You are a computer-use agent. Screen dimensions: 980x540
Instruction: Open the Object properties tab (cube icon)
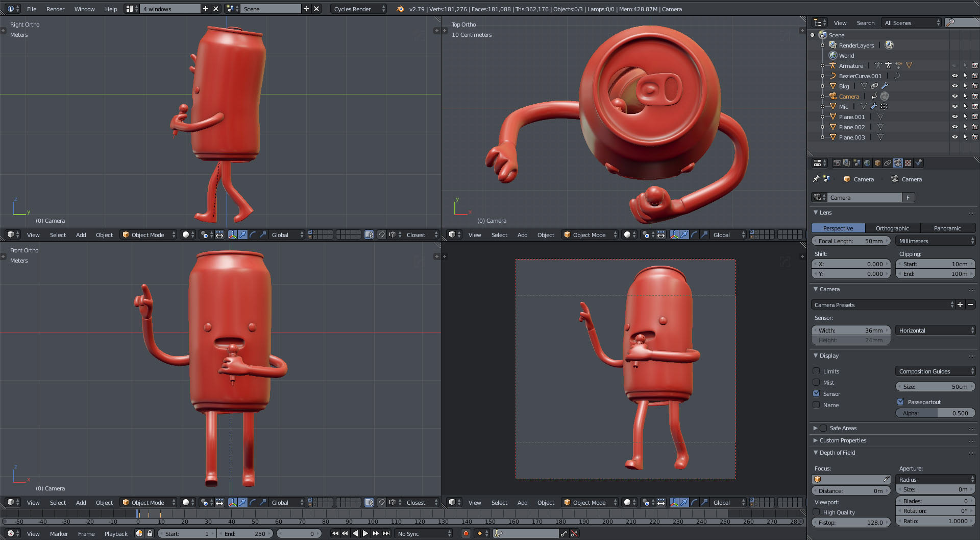(877, 163)
